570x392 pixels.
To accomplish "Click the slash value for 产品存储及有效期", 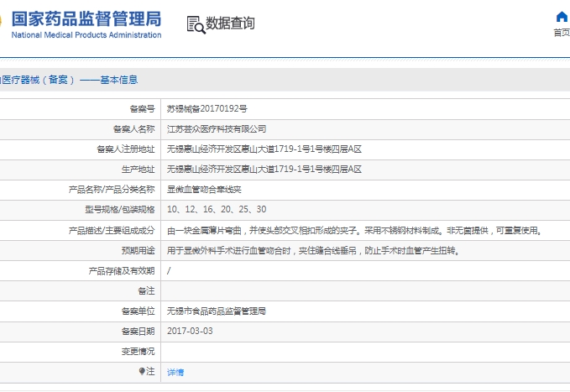I will [169, 270].
